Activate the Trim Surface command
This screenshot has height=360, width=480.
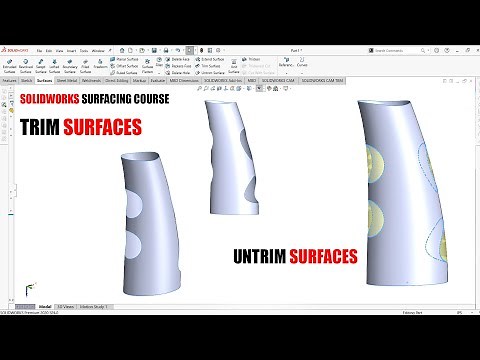point(208,66)
